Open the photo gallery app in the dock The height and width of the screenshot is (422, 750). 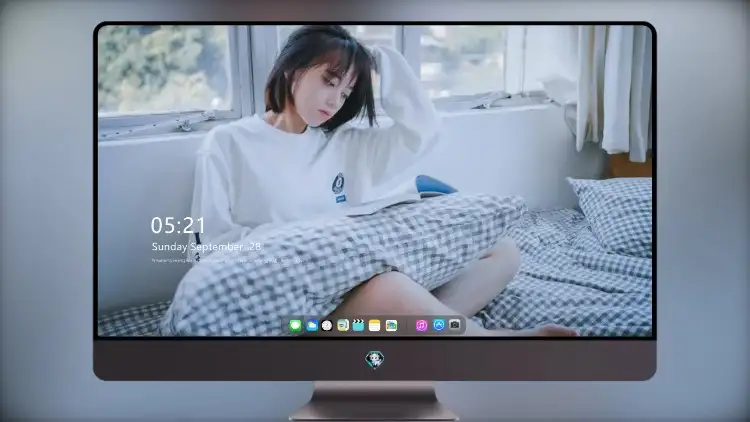(x=391, y=325)
